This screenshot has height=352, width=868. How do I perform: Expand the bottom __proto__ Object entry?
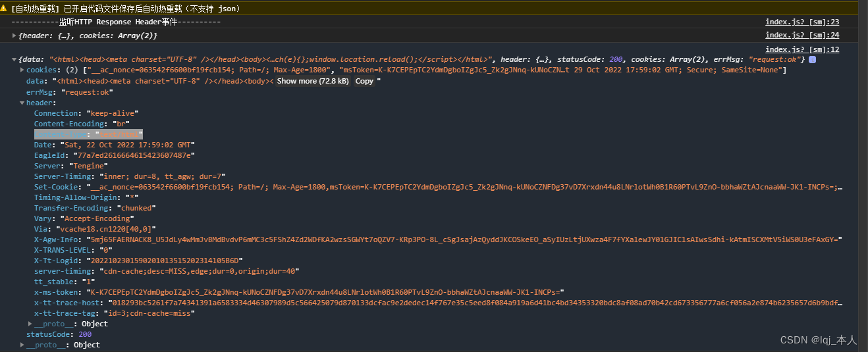(22, 345)
